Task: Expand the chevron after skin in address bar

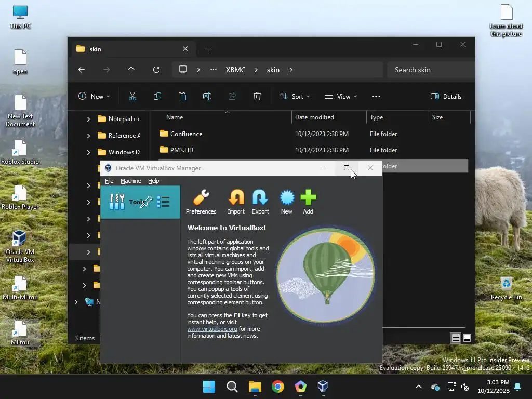Action: point(291,70)
